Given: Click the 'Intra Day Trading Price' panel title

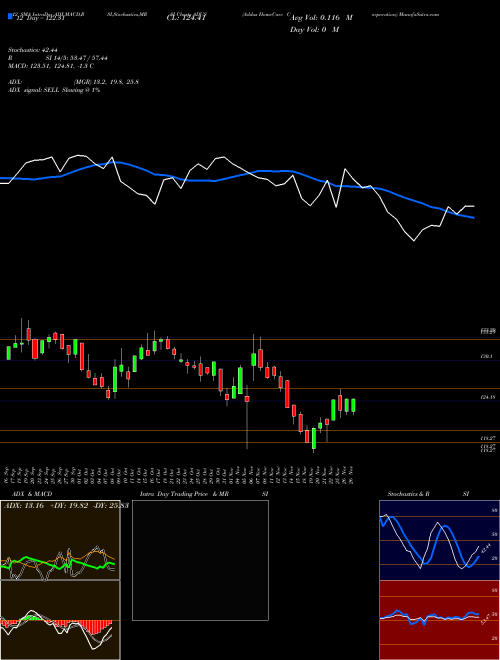Looking at the screenshot, I should pos(174,494).
